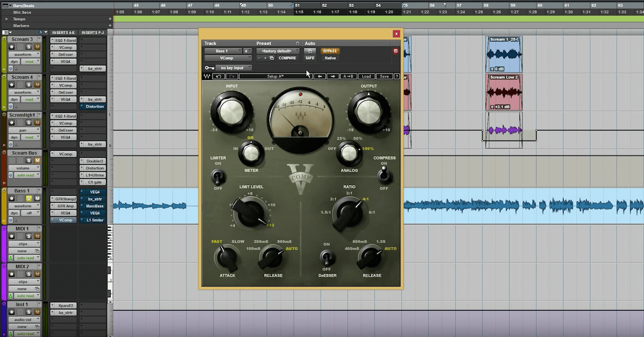
Task: Toggle the LIMITER on/off switch
Action: click(218, 176)
